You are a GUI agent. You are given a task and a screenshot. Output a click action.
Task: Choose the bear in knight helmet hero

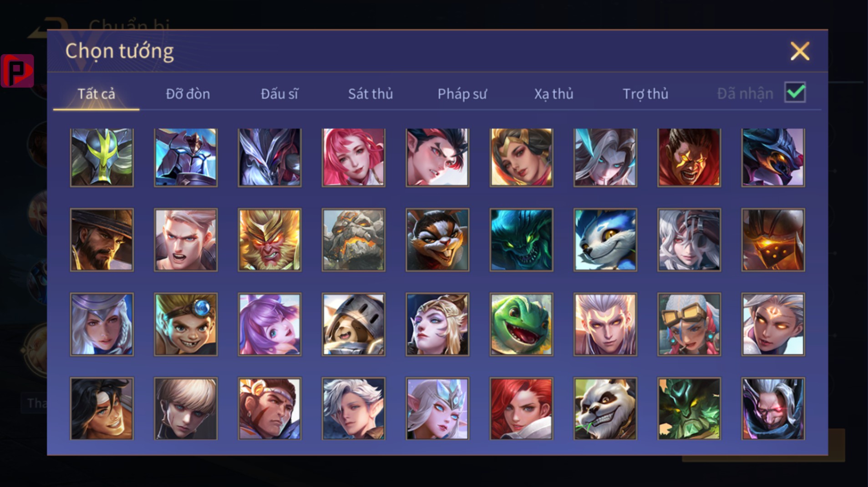coord(353,324)
